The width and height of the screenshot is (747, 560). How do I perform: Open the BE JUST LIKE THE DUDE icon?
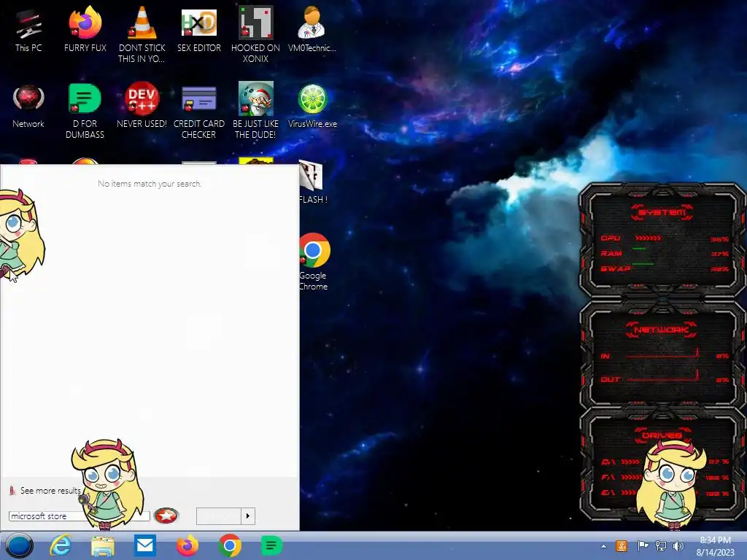[255, 111]
